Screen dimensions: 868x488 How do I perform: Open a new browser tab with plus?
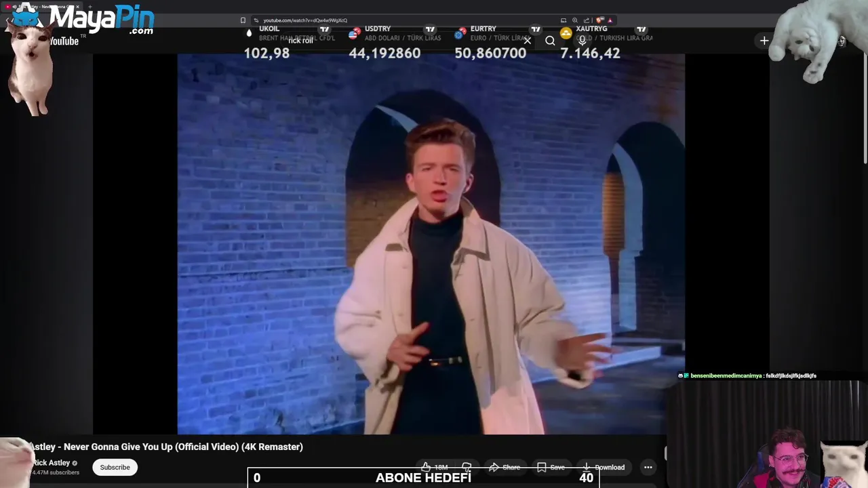click(x=90, y=7)
